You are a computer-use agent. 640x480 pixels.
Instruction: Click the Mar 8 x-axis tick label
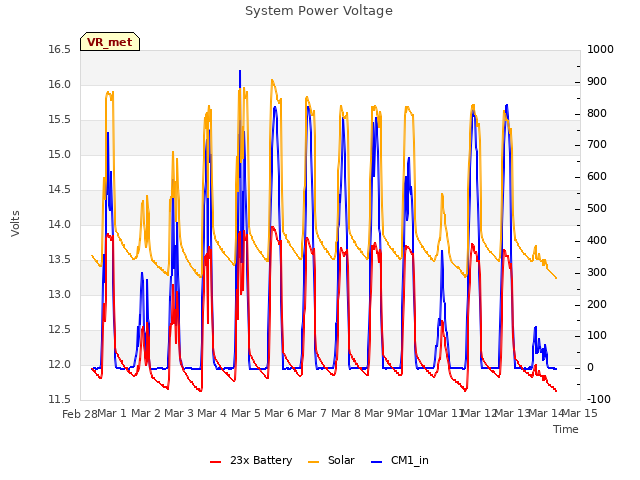[346, 413]
